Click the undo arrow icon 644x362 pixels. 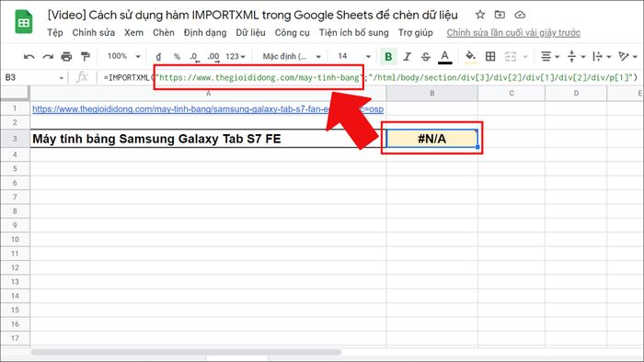click(29, 57)
